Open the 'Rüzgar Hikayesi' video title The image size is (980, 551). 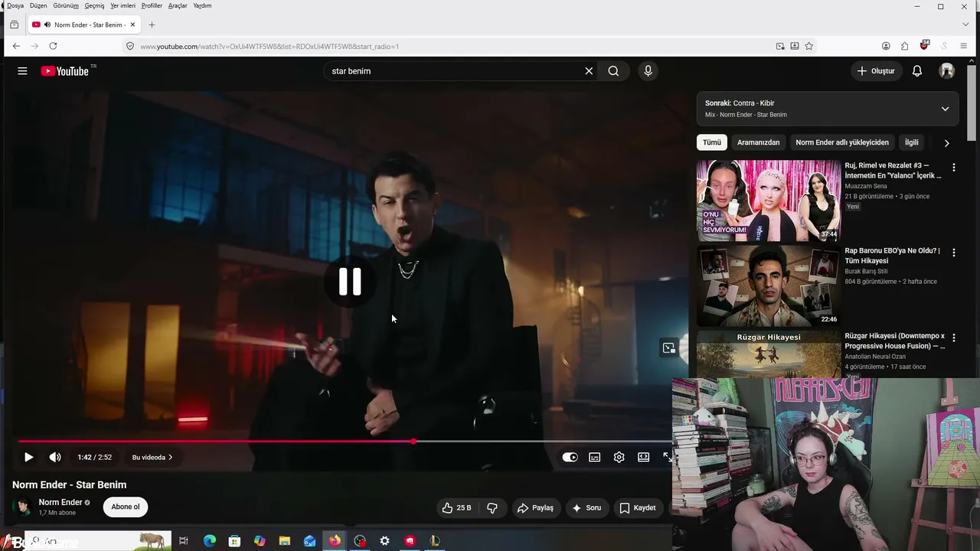tap(894, 341)
